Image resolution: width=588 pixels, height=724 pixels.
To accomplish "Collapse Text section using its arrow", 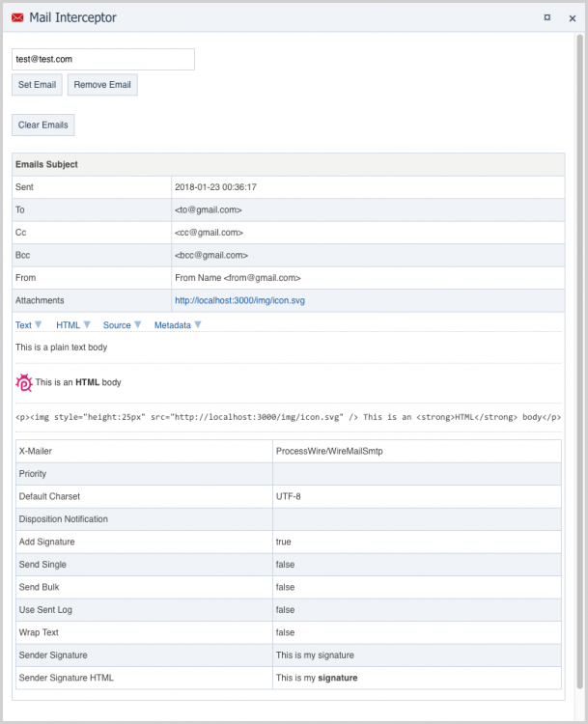I will [39, 325].
